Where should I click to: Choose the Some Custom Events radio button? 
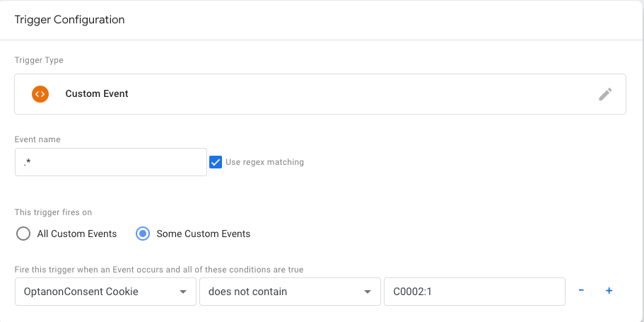pyautogui.click(x=142, y=234)
